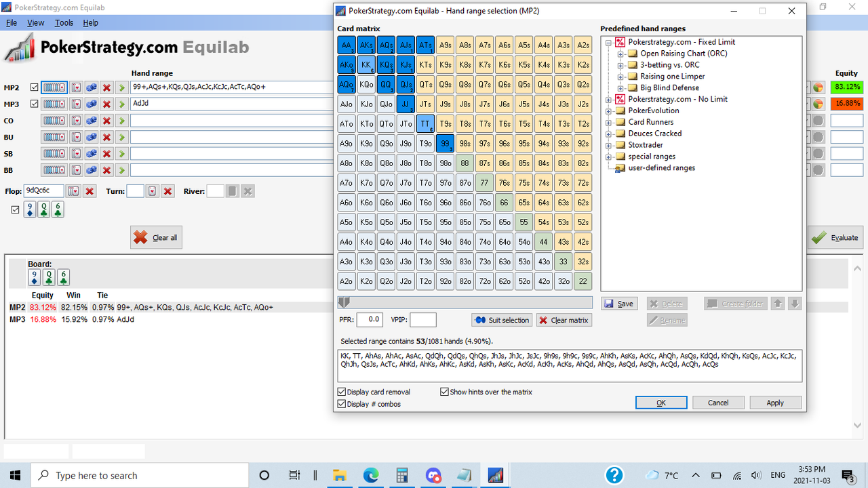Click green arrow in the BB row
Viewport: 868px width, 488px height.
click(x=121, y=169)
